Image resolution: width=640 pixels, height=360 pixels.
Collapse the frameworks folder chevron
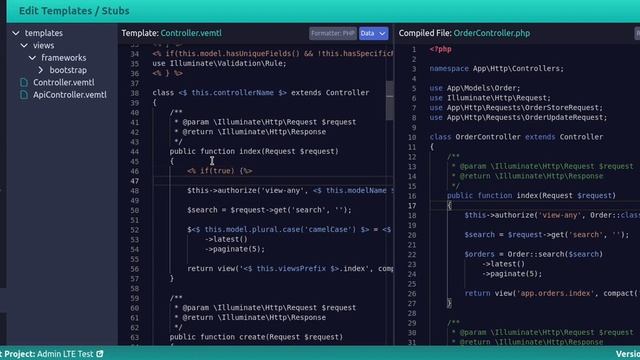[32, 58]
